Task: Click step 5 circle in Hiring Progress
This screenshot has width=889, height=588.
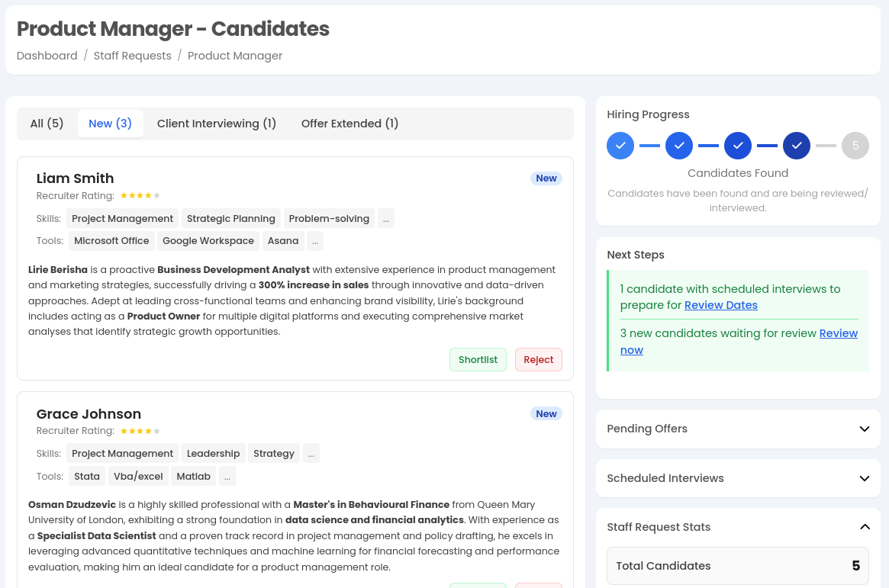Action: coord(855,146)
